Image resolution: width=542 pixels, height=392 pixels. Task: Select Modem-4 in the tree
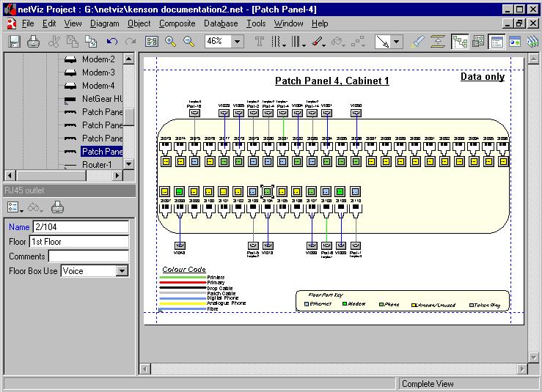pos(98,86)
